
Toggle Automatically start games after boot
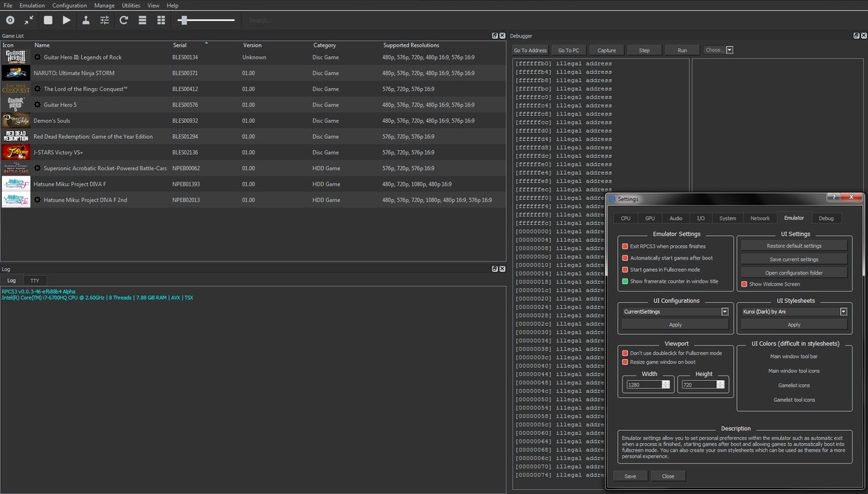[x=625, y=258]
